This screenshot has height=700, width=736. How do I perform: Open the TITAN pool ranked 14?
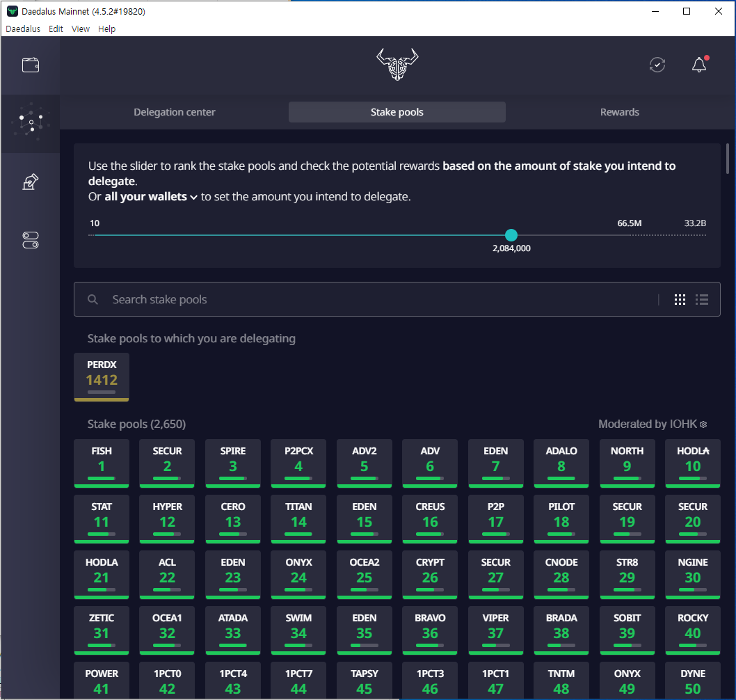[x=298, y=519]
